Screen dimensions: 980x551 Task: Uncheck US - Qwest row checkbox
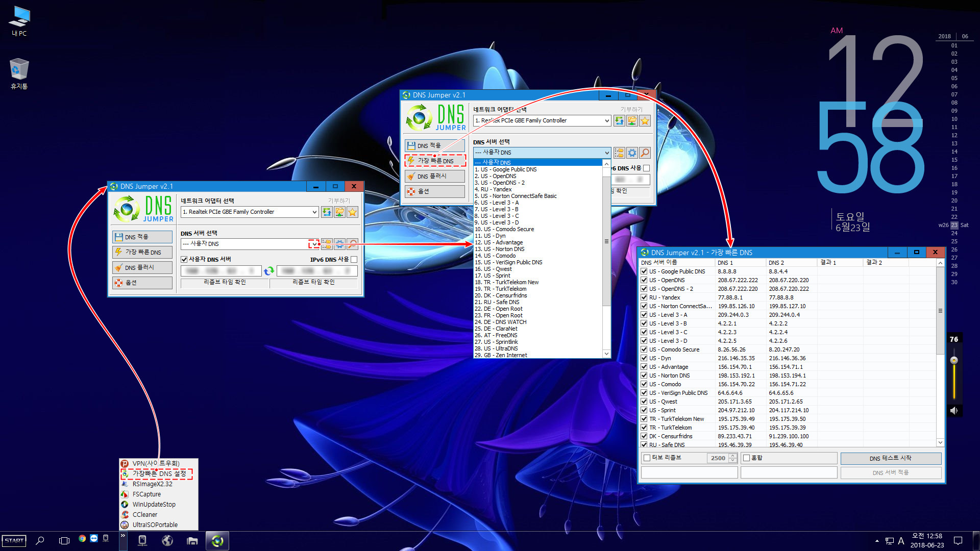point(644,402)
